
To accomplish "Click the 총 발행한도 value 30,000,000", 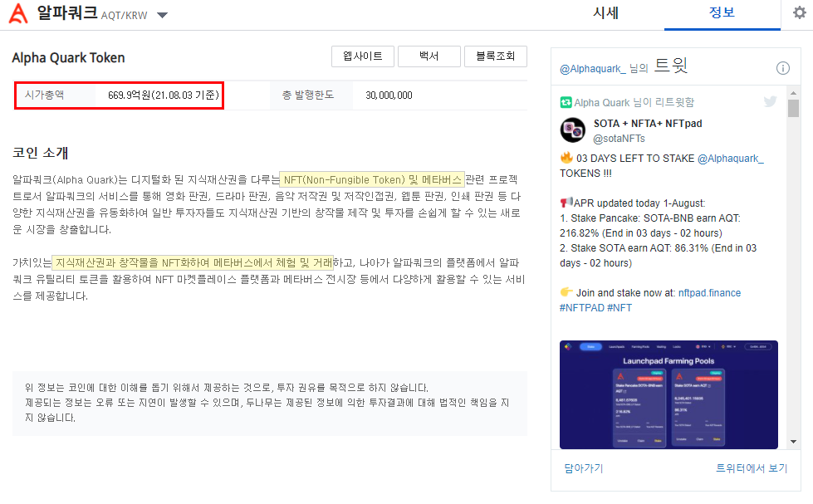I will tap(389, 95).
